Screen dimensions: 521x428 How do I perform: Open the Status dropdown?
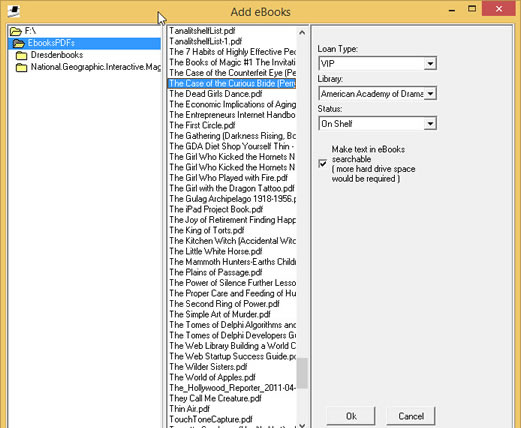[x=430, y=124]
